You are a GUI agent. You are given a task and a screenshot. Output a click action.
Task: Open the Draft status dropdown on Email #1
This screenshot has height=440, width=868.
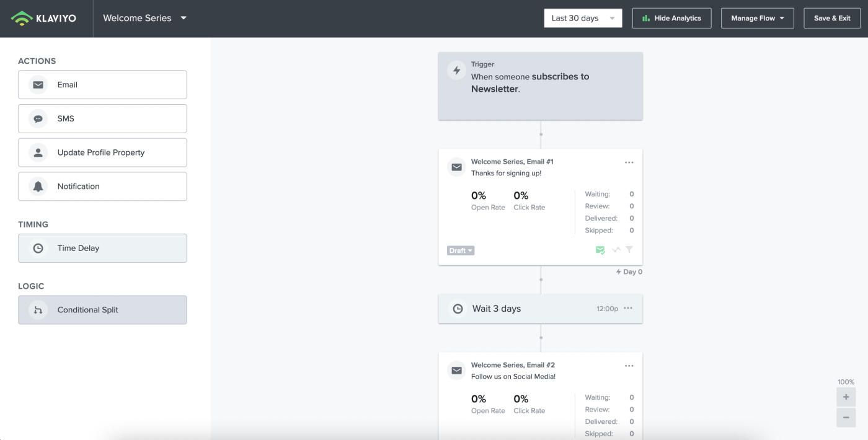point(461,250)
